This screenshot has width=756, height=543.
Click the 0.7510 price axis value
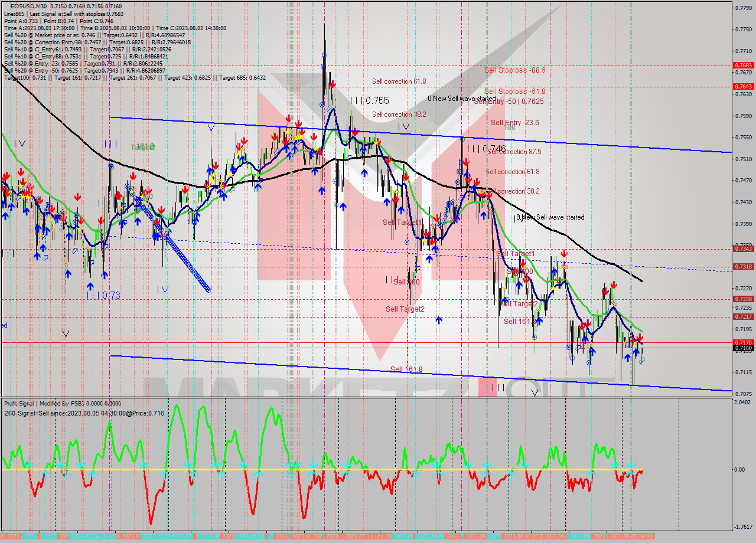tap(742, 159)
